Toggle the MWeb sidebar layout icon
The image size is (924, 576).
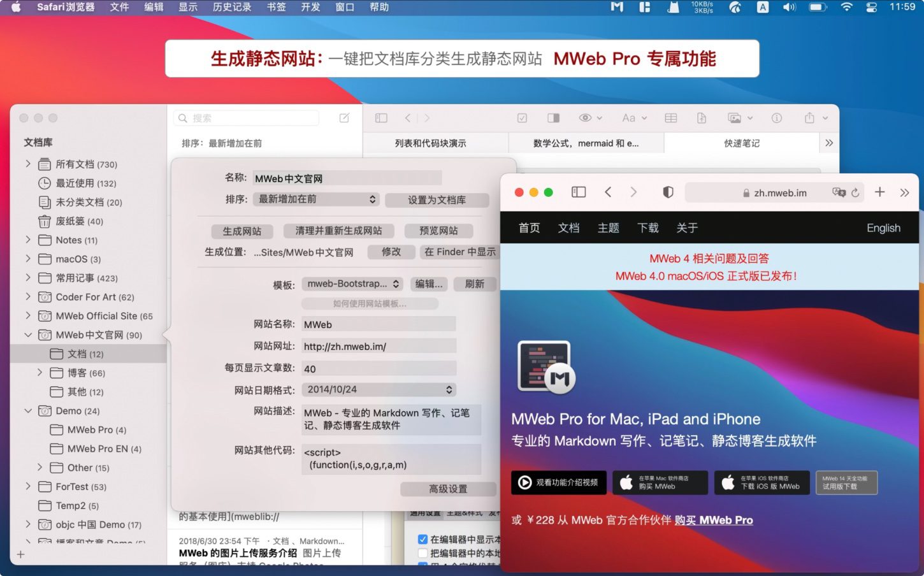[381, 118]
